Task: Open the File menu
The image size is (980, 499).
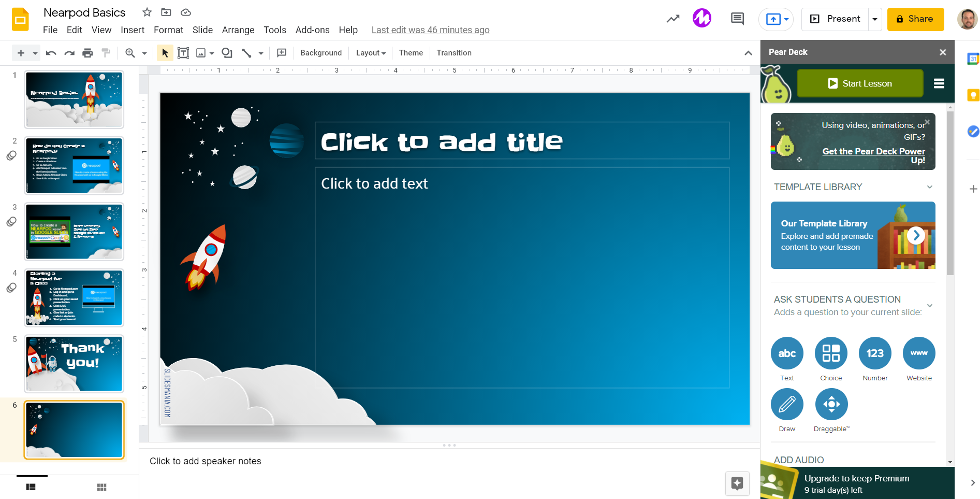Action: tap(50, 30)
